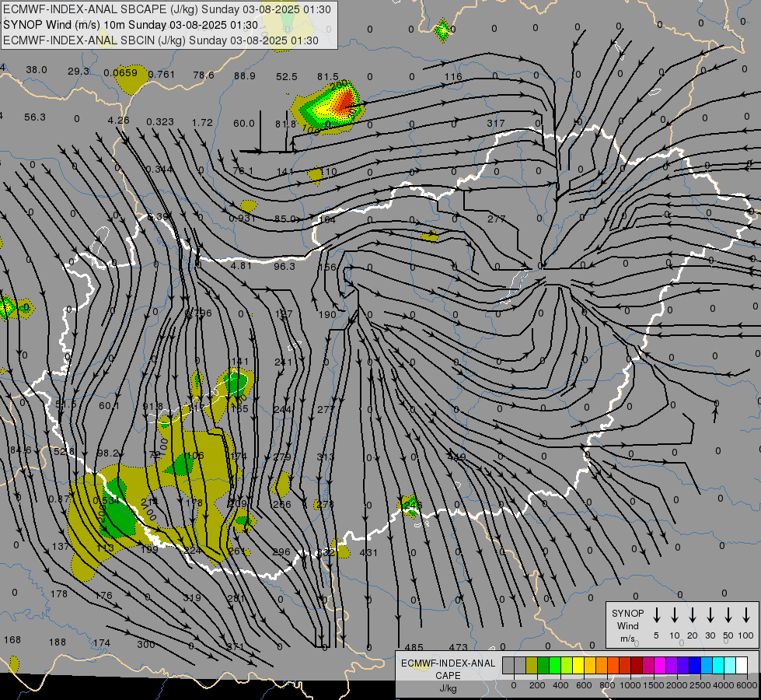
Task: Click the map value 60.0
Action: click(x=243, y=124)
